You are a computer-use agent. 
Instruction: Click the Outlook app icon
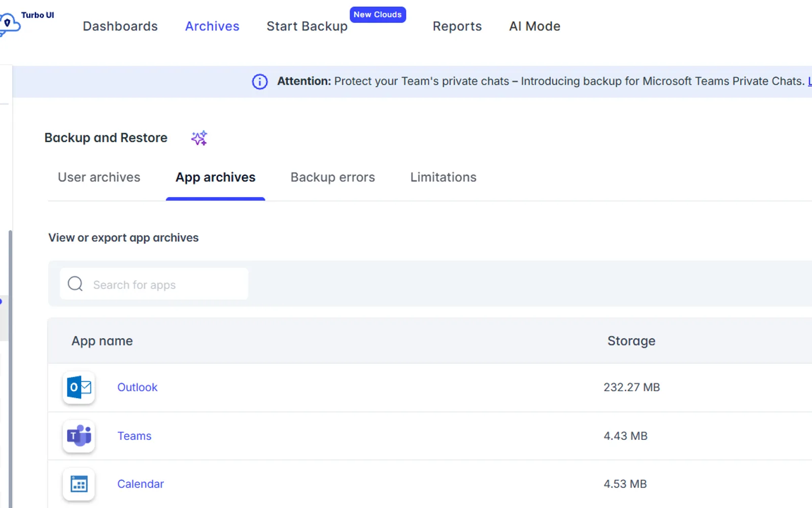tap(79, 387)
